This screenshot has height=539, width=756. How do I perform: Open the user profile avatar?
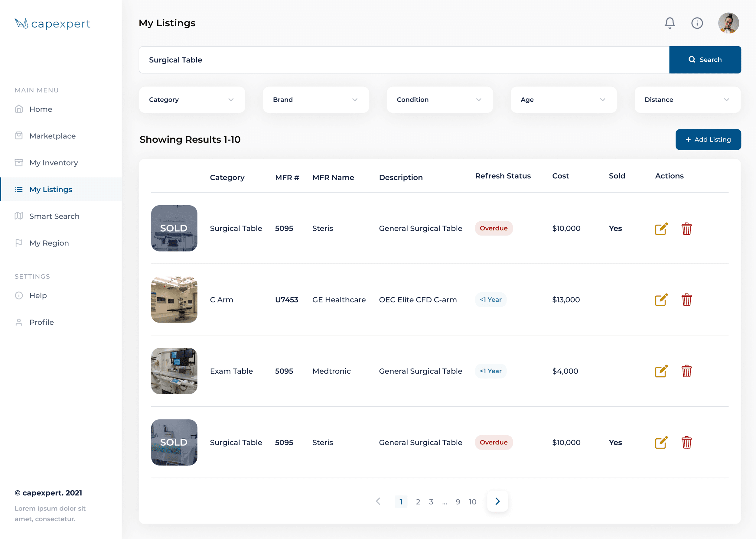click(x=728, y=23)
